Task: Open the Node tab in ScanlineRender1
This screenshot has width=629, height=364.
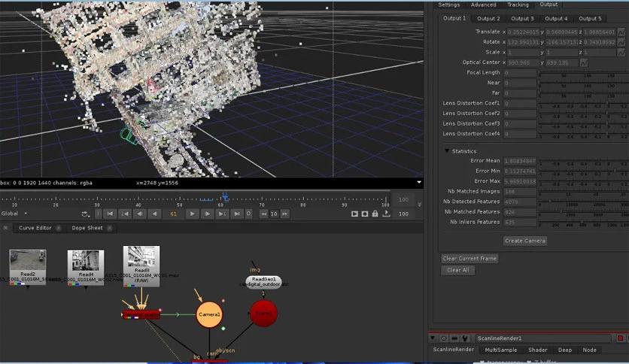Action: pyautogui.click(x=589, y=350)
